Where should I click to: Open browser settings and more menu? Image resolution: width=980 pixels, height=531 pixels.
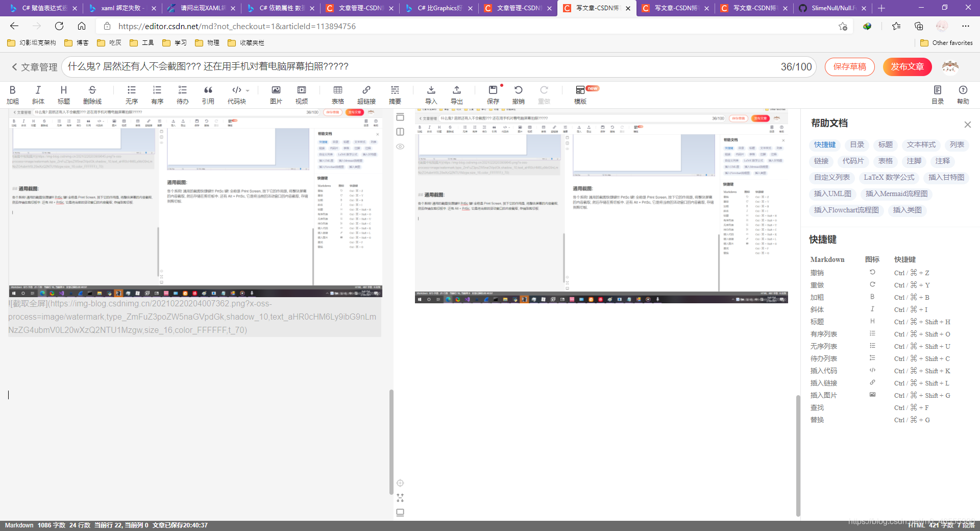pyautogui.click(x=965, y=26)
